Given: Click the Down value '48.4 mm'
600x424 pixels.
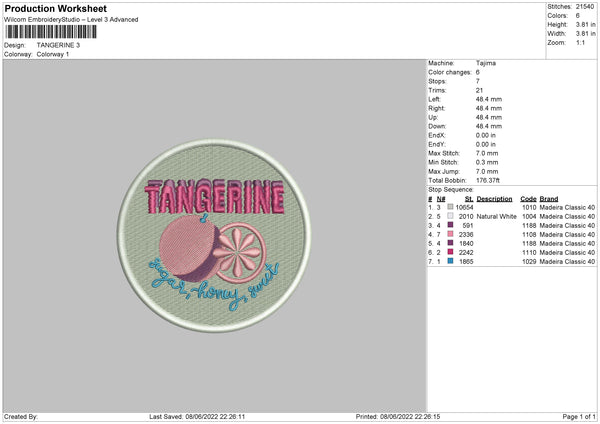Looking at the screenshot, I should coord(489,126).
